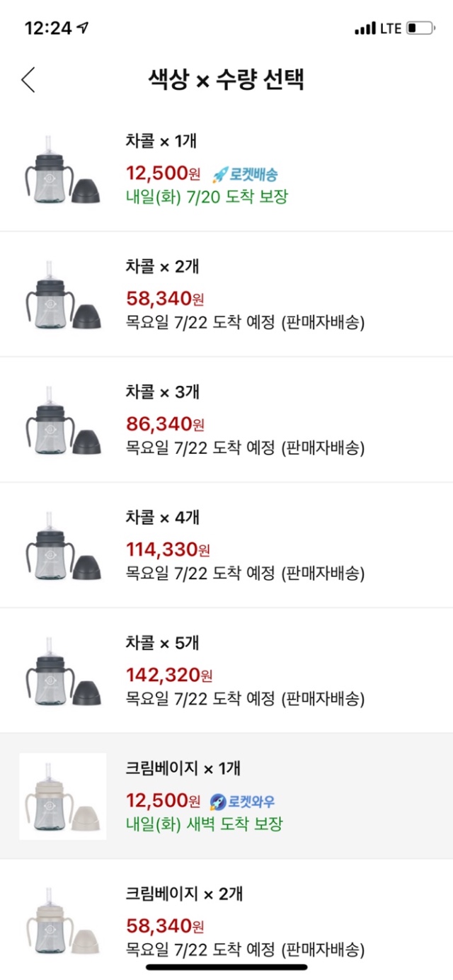The image size is (453, 980).
Task: Tap the back arrow icon
Action: click(x=28, y=80)
